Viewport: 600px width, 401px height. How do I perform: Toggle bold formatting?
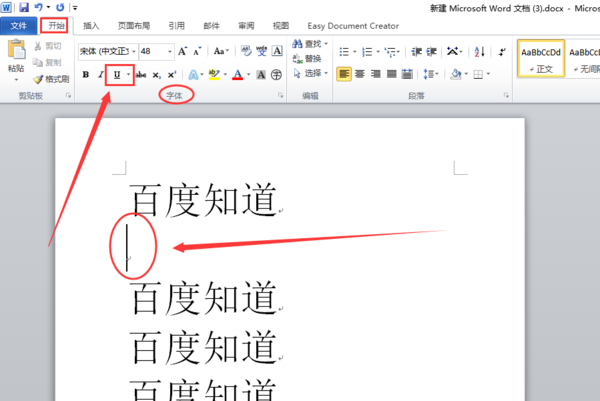[86, 75]
